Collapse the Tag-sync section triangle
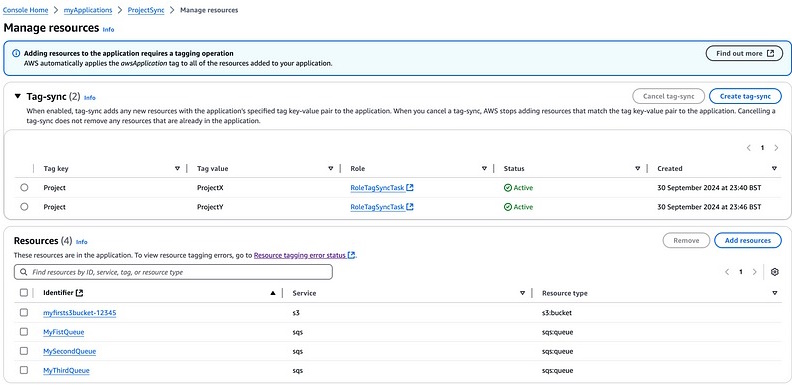This screenshot has width=792, height=385. coord(18,96)
